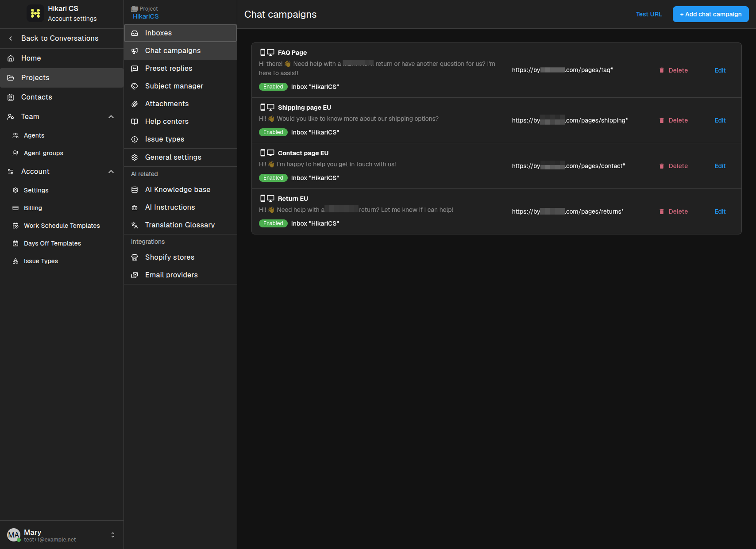Click the AI Knowledge base database icon
756x549 pixels.
pyautogui.click(x=135, y=190)
